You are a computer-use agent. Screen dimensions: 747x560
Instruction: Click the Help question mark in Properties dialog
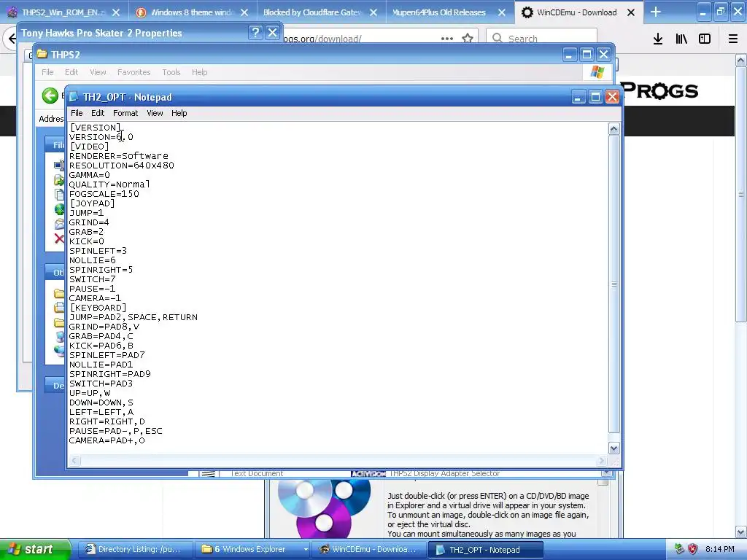click(x=255, y=32)
